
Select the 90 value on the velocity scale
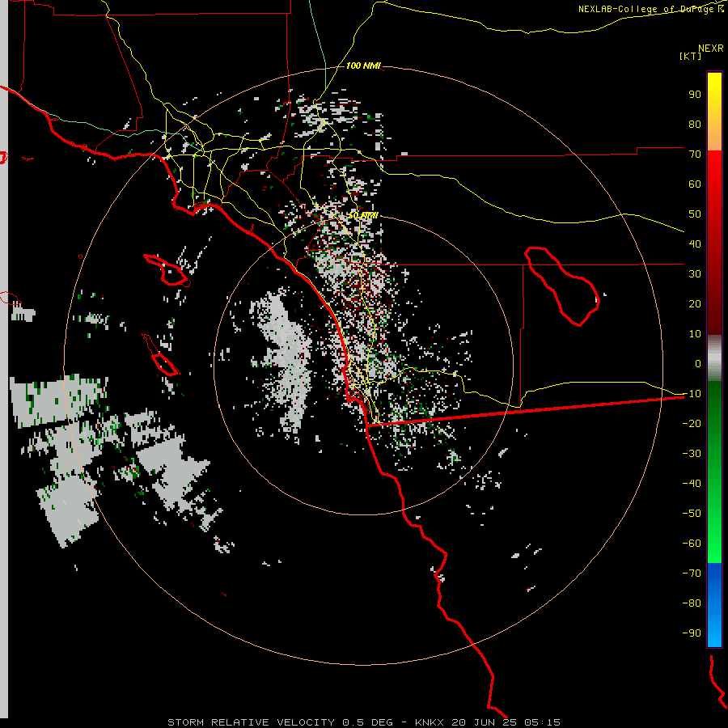click(695, 95)
